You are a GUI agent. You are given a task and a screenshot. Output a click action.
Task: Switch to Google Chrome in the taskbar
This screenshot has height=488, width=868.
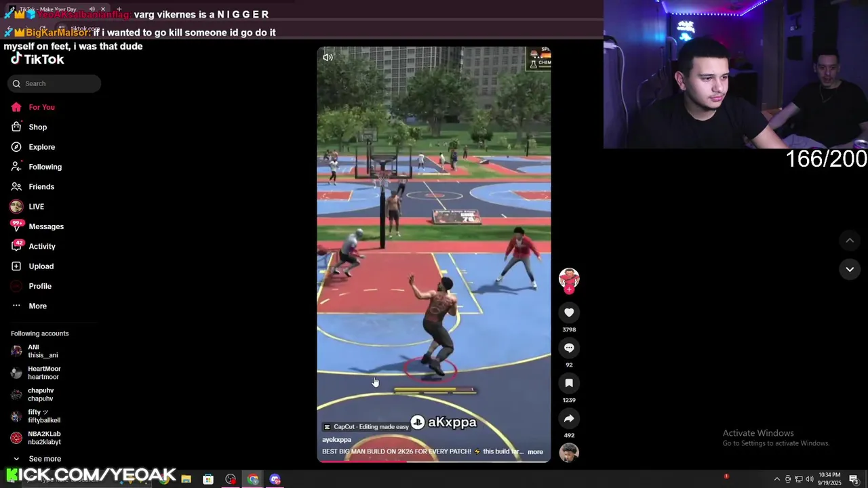(x=253, y=479)
